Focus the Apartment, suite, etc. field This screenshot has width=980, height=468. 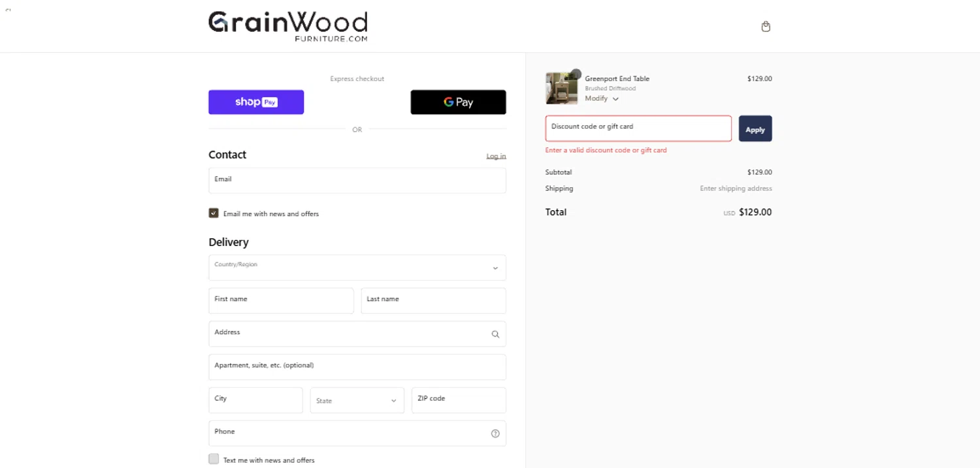click(357, 367)
